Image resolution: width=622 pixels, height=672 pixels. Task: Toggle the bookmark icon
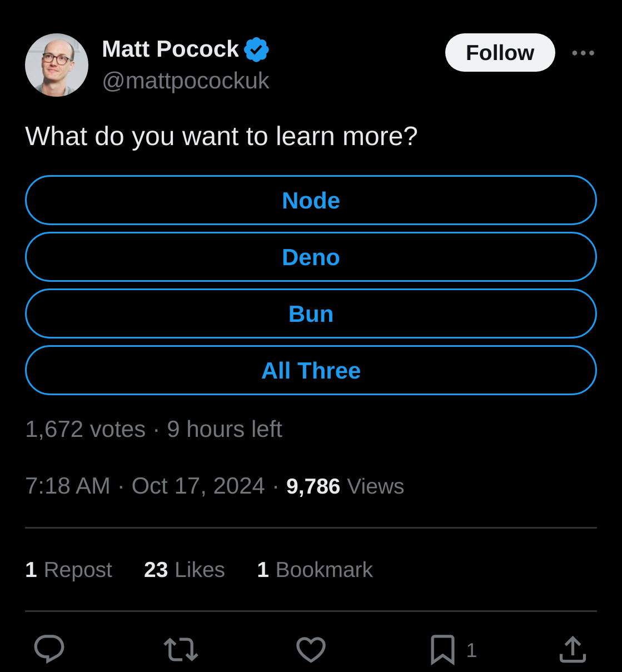click(x=442, y=649)
